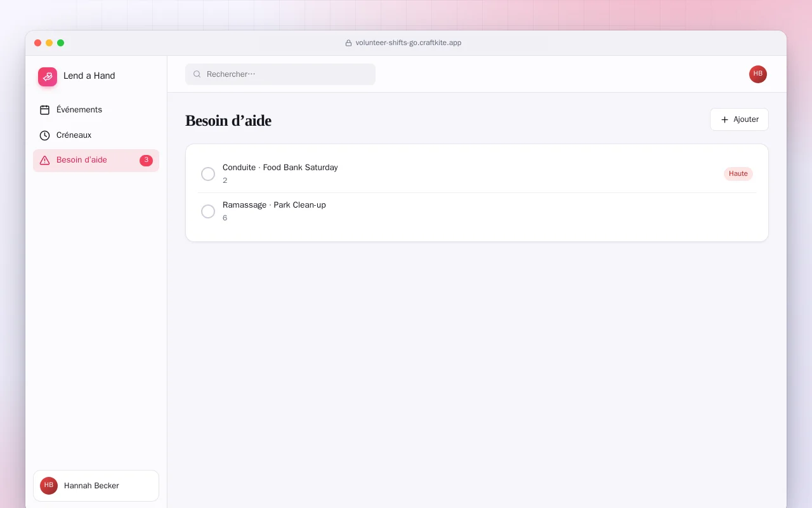The width and height of the screenshot is (812, 508).
Task: Open the HB avatar in top bar
Action: point(758,74)
